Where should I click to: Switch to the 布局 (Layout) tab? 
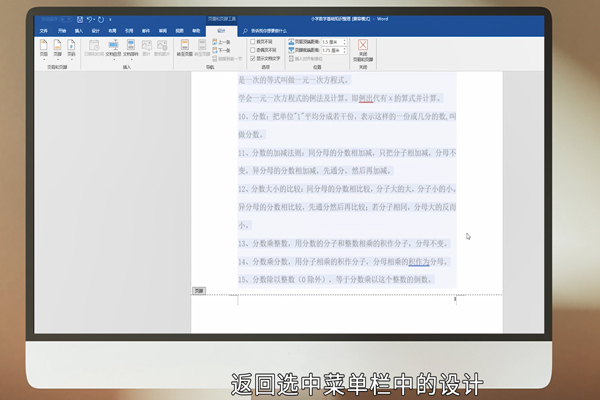point(112,31)
